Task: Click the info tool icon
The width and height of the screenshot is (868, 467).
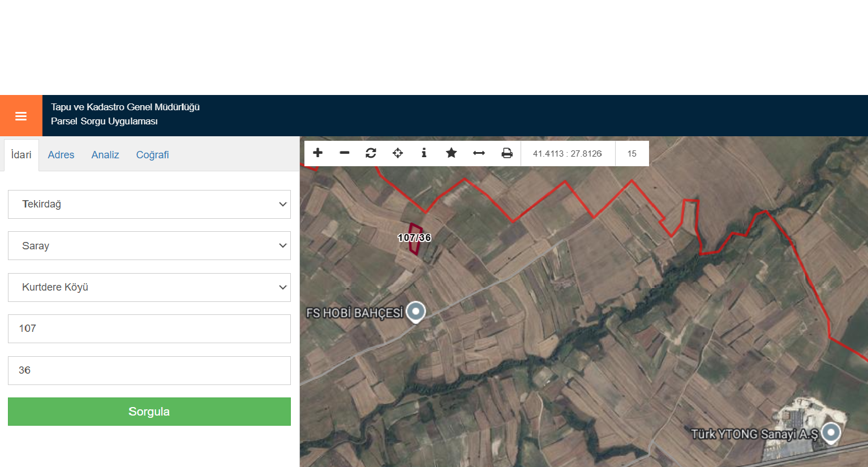Action: click(x=424, y=153)
